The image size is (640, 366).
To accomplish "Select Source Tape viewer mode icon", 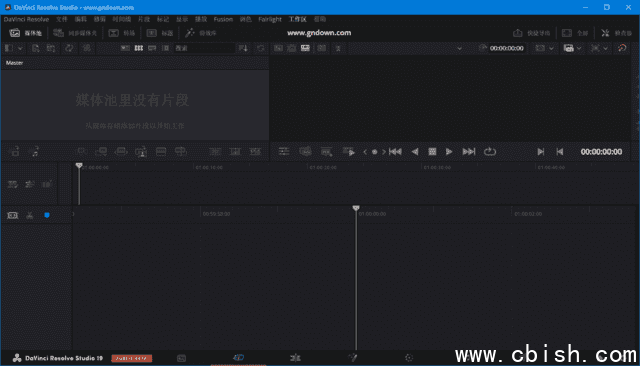I will 291,48.
